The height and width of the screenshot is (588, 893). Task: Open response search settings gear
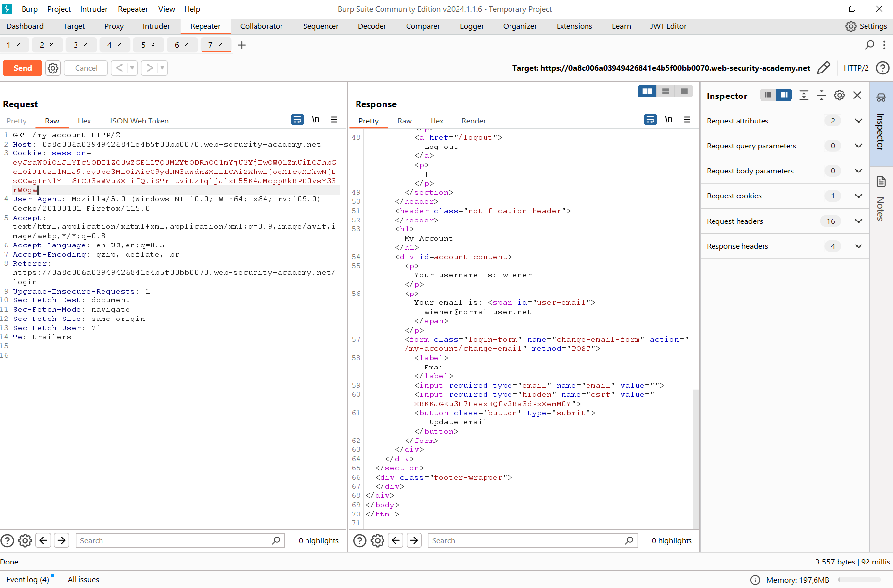coord(378,540)
